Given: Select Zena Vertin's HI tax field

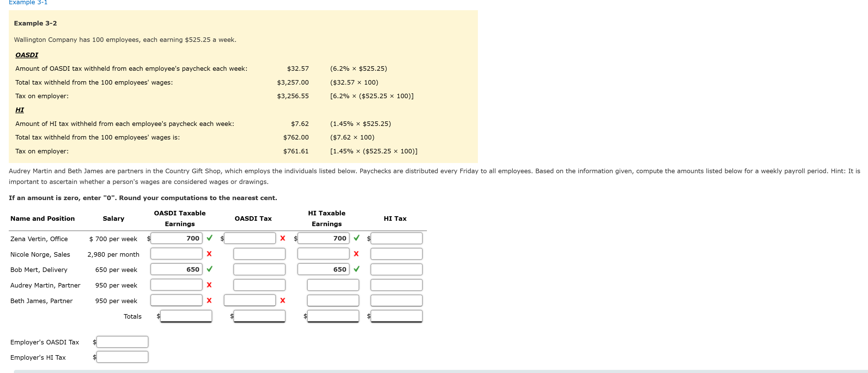Looking at the screenshot, I should tap(396, 238).
